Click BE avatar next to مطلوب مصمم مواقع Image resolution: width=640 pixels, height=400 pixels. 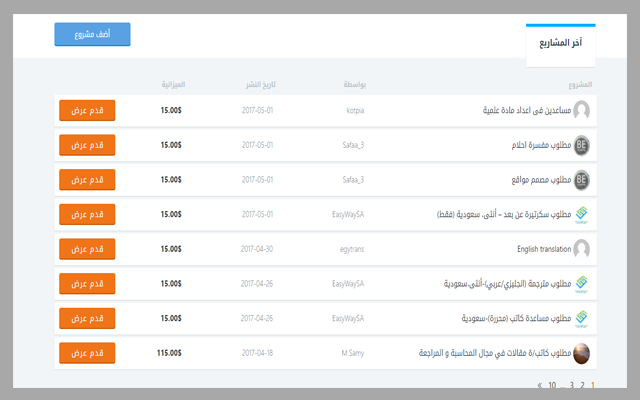[581, 180]
